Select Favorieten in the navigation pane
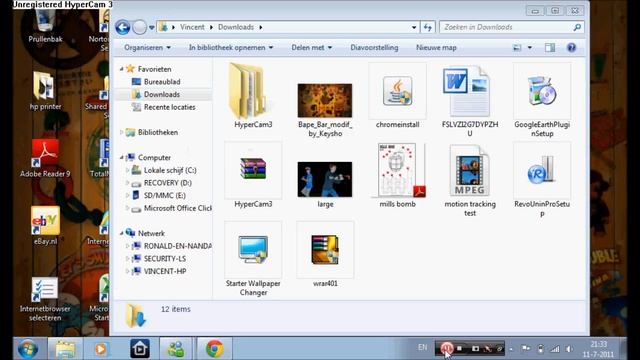The width and height of the screenshot is (640, 360). (154, 69)
